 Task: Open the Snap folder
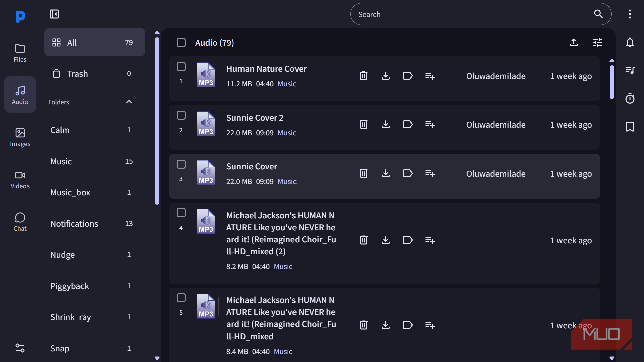(x=95, y=348)
